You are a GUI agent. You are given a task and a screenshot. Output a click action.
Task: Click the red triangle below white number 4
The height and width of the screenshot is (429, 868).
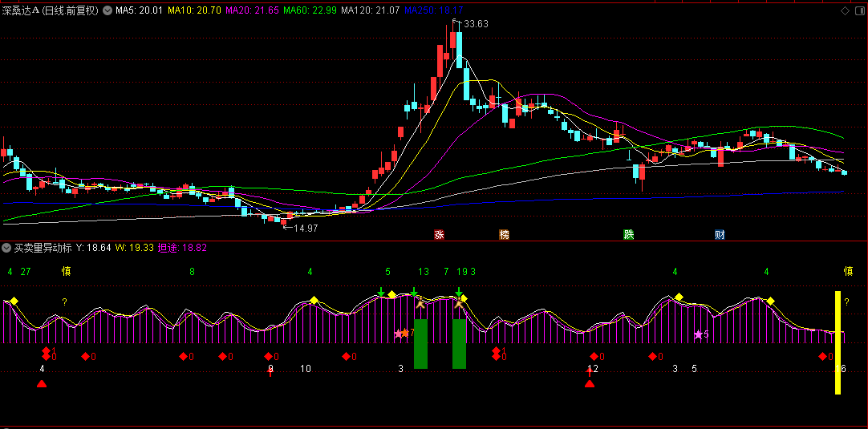pyautogui.click(x=42, y=383)
